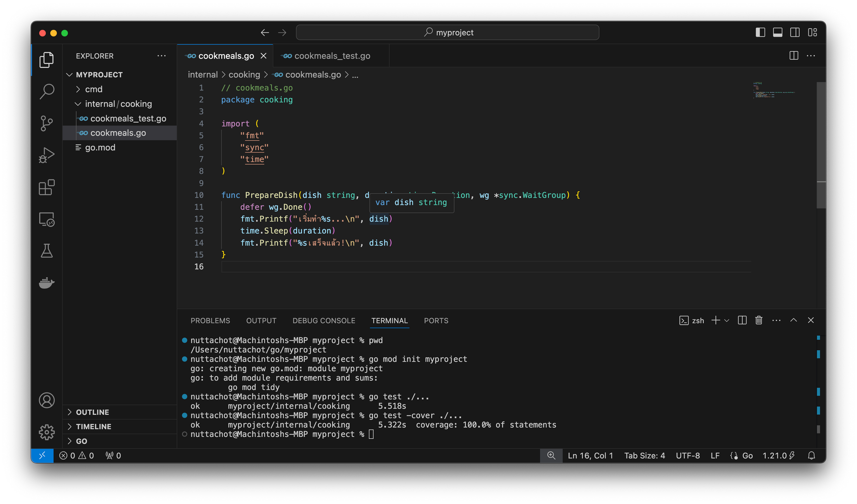This screenshot has height=504, width=857.
Task: Open the Docker extension view
Action: pyautogui.click(x=46, y=283)
